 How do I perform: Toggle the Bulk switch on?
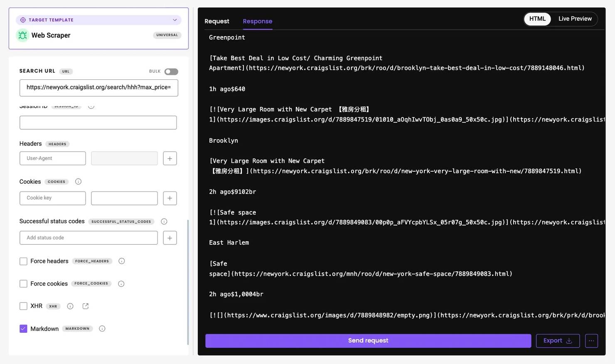pos(171,71)
